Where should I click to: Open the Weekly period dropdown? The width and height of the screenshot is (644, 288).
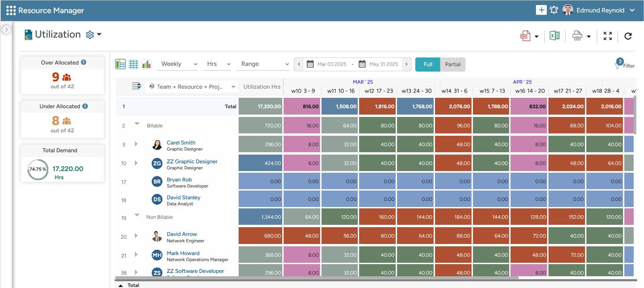click(178, 64)
